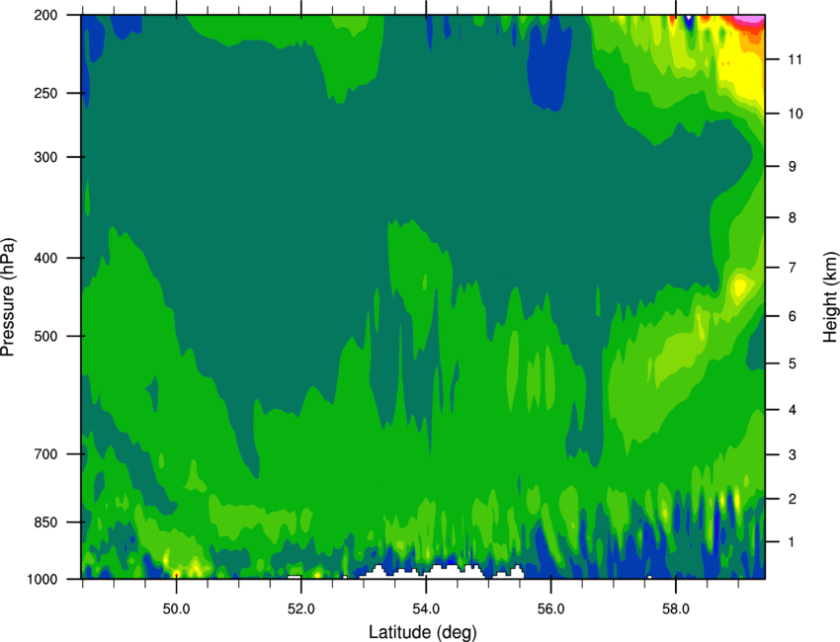Click the 4 km height label
The width and height of the screenshot is (840, 642).
coord(792,410)
